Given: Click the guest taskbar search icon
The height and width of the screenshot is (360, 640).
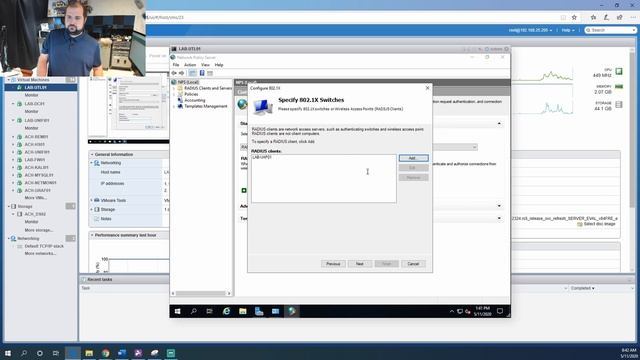Looking at the screenshot, I should (193, 311).
